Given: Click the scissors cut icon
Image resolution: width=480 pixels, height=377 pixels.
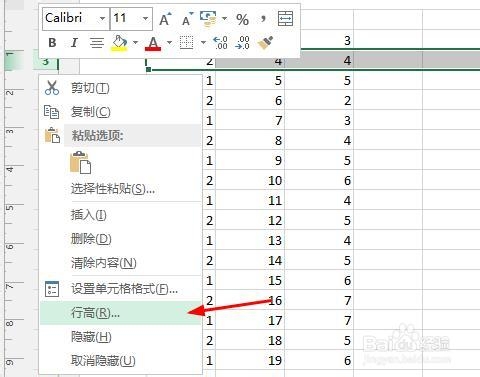Looking at the screenshot, I should click(52, 88).
